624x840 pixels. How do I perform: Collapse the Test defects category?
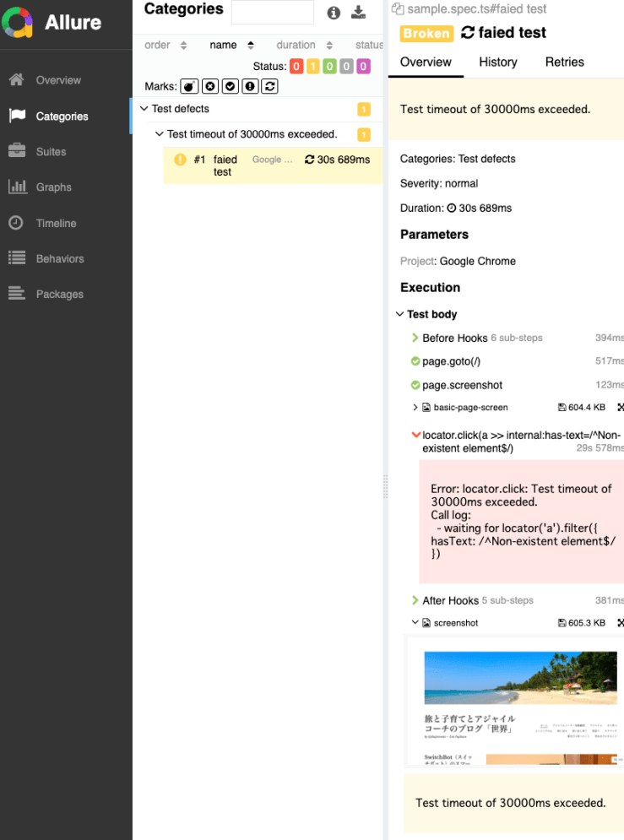tap(144, 109)
